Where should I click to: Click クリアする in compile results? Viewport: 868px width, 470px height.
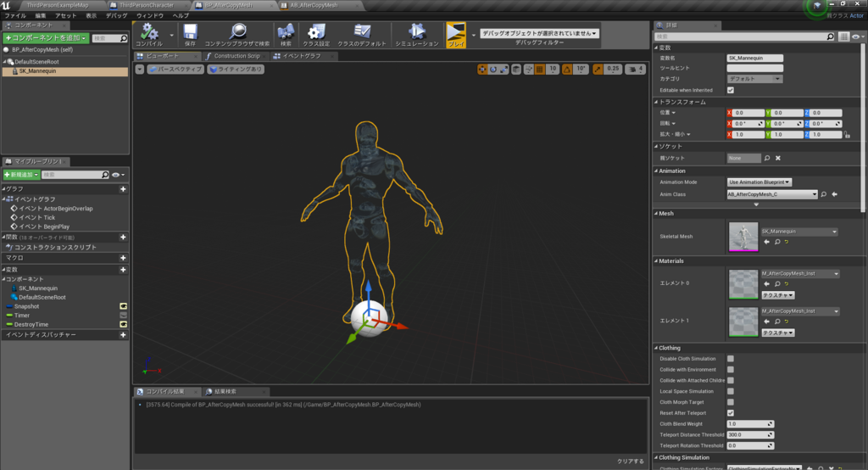[631, 462]
